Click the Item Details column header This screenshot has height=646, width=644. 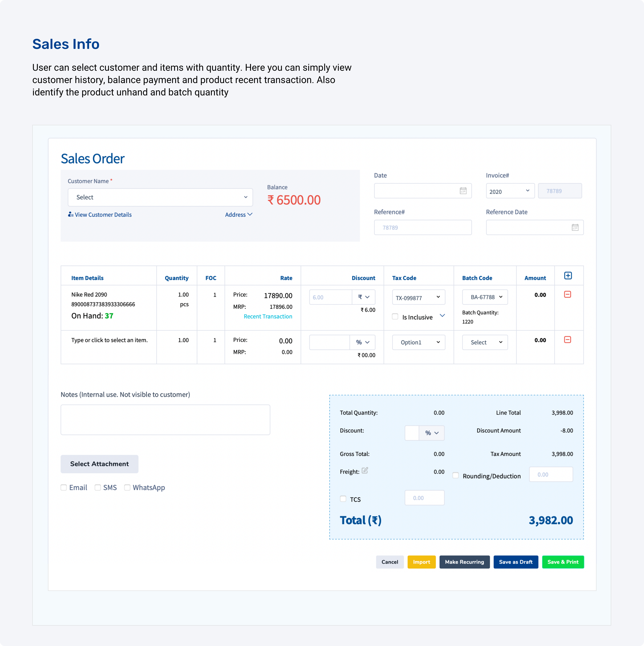click(87, 278)
